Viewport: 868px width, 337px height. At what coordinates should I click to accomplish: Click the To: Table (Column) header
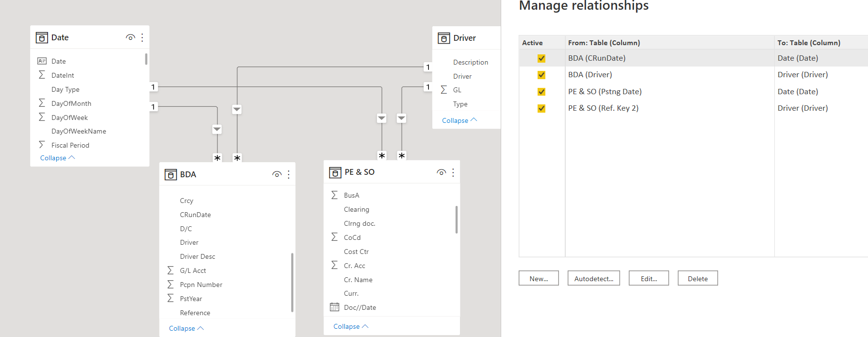pos(821,43)
